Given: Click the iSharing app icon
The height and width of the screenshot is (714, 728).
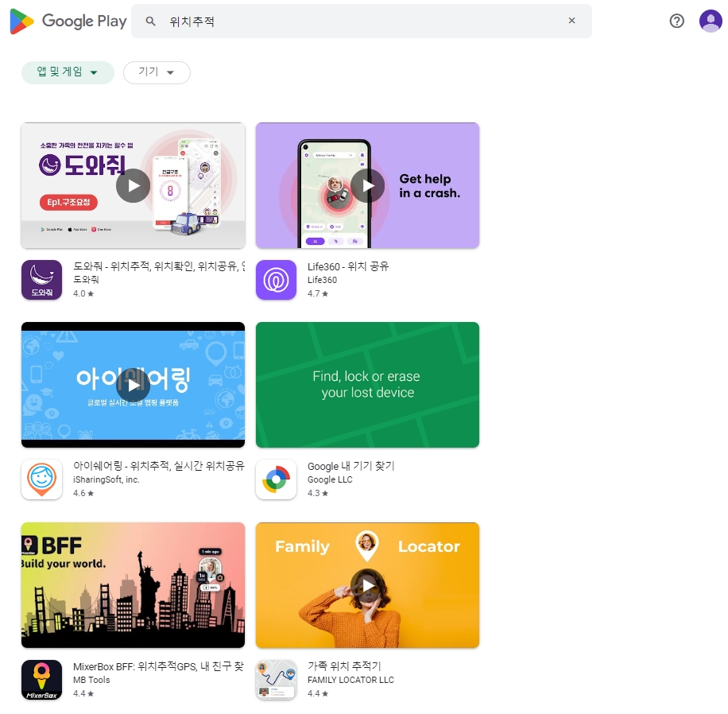Looking at the screenshot, I should (x=42, y=479).
